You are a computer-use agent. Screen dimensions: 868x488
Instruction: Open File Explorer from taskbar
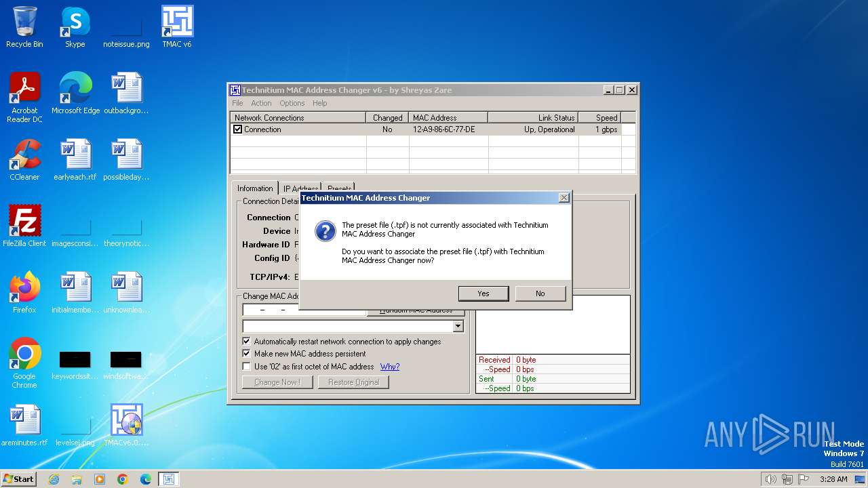point(77,479)
